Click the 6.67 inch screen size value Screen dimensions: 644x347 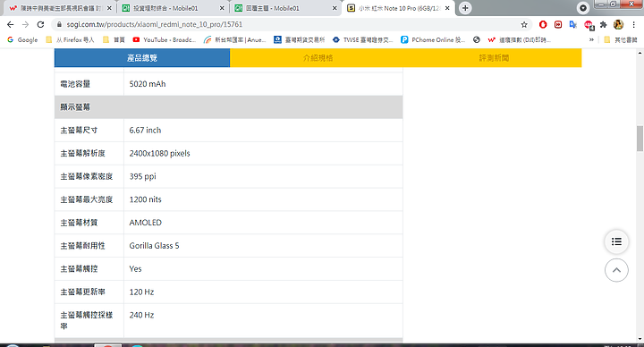145,131
